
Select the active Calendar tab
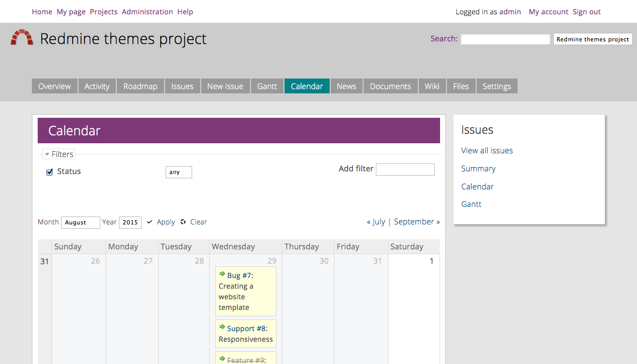pyautogui.click(x=307, y=86)
